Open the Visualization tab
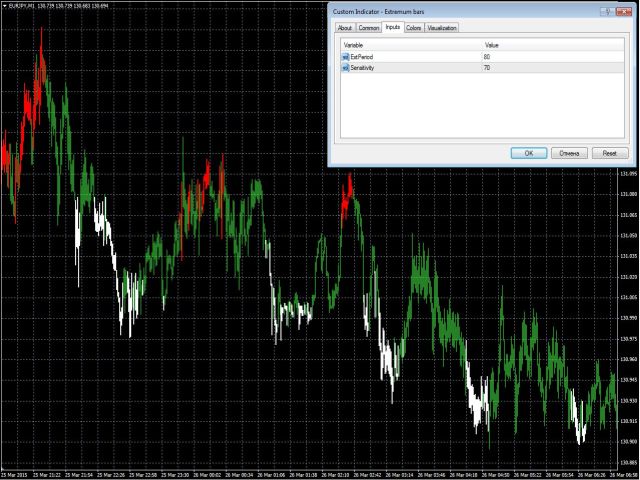 point(442,28)
